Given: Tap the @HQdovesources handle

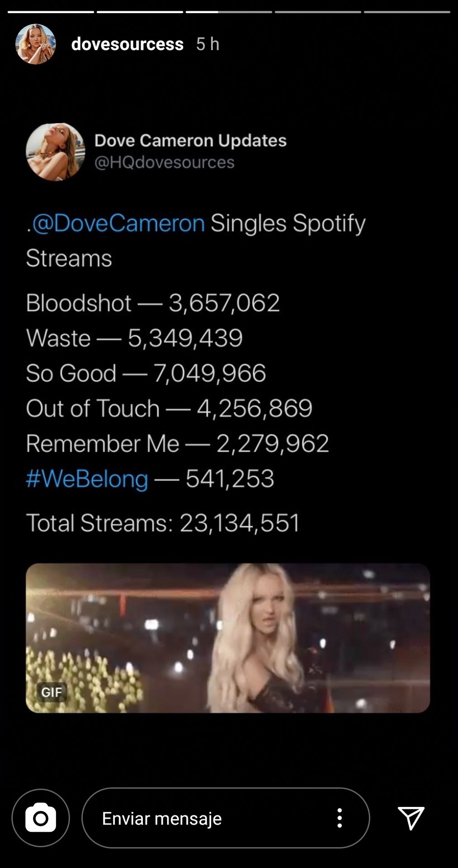Looking at the screenshot, I should (164, 162).
